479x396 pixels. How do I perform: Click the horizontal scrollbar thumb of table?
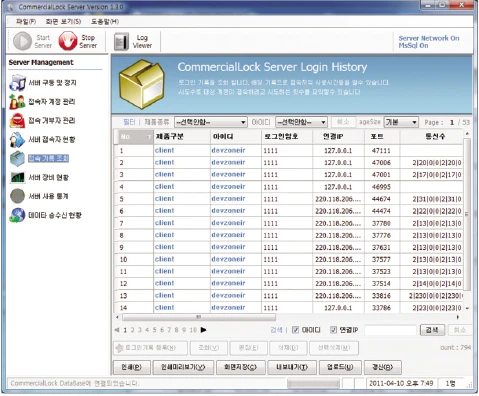tap(199, 317)
